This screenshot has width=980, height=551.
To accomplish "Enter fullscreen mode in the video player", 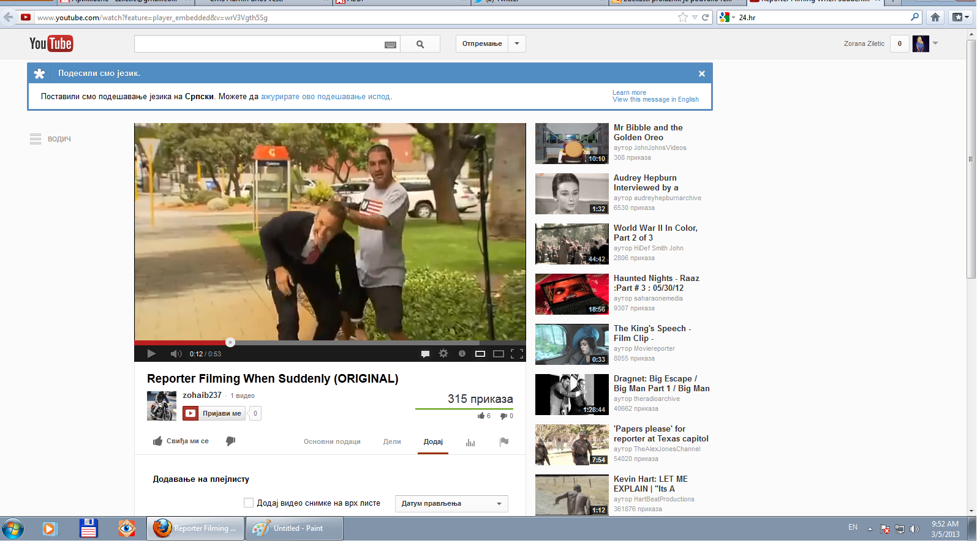I will pos(517,354).
